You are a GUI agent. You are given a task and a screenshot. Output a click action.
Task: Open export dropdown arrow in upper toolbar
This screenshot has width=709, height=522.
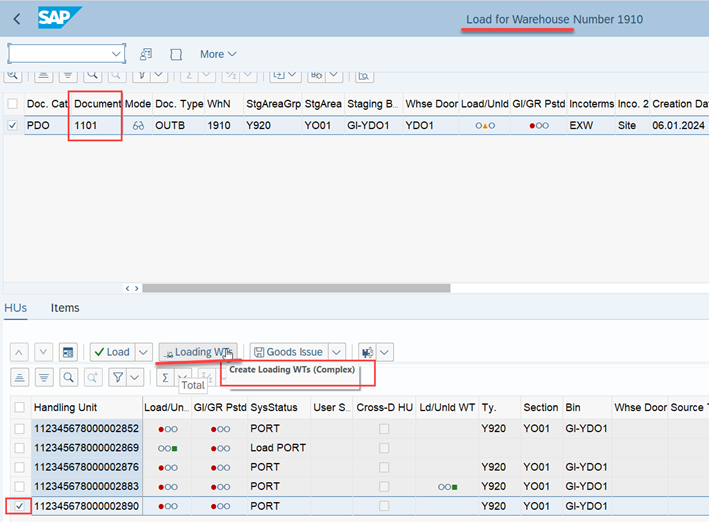tap(292, 75)
